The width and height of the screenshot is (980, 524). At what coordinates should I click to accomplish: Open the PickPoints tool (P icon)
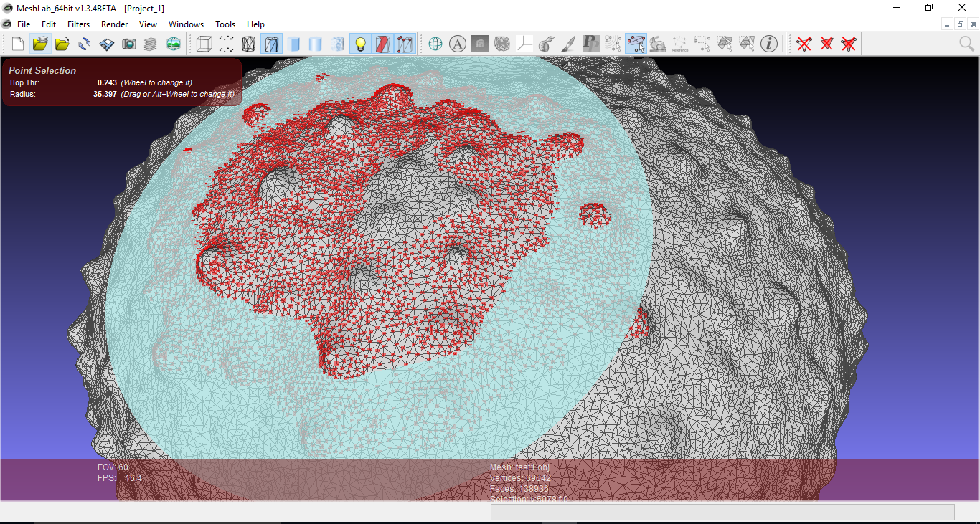pos(591,44)
